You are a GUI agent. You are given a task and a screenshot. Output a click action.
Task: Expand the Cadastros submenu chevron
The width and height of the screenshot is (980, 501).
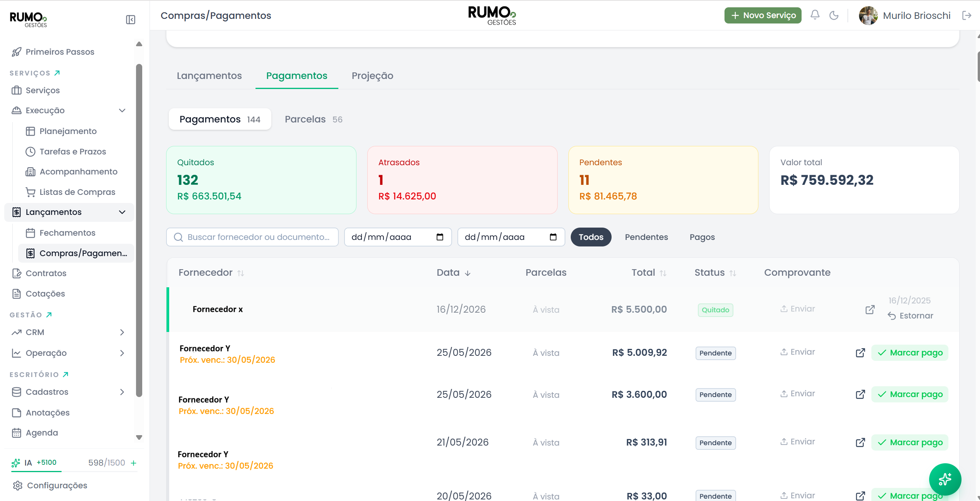click(x=122, y=392)
